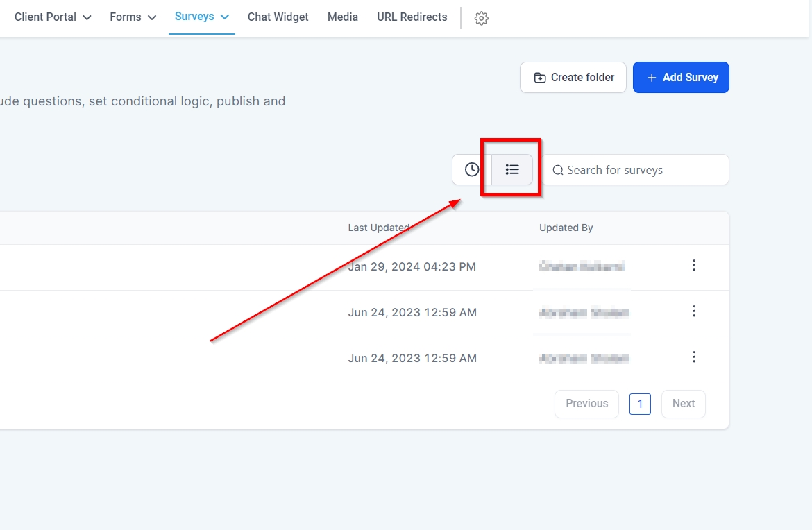Click the Add Survey button
Viewport: 812px width, 530px height.
pos(681,78)
